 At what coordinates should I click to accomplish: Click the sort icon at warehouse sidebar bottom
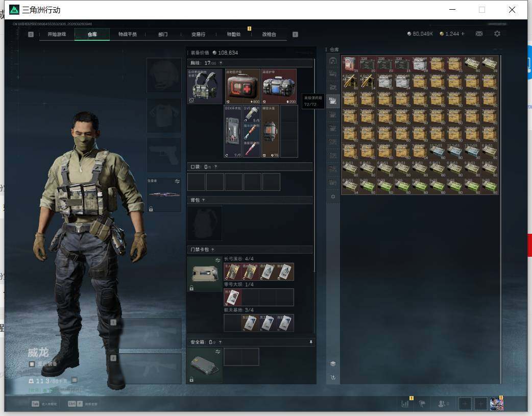tap(333, 377)
